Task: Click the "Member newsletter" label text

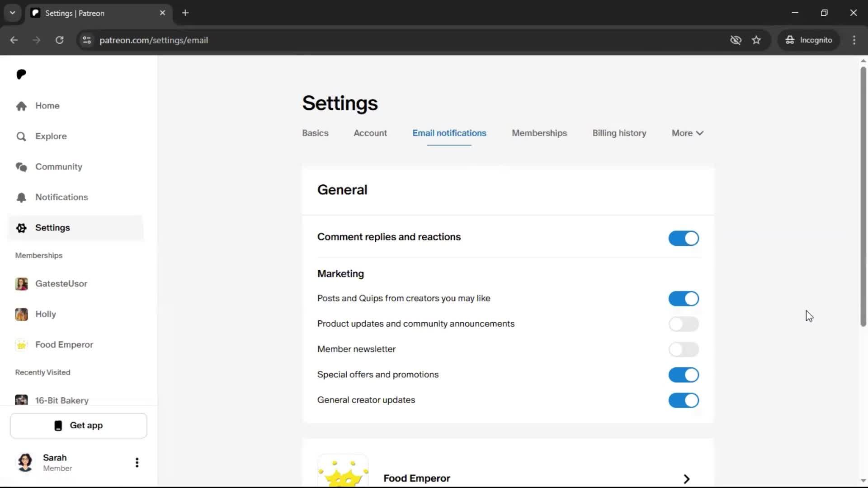Action: 356,349
